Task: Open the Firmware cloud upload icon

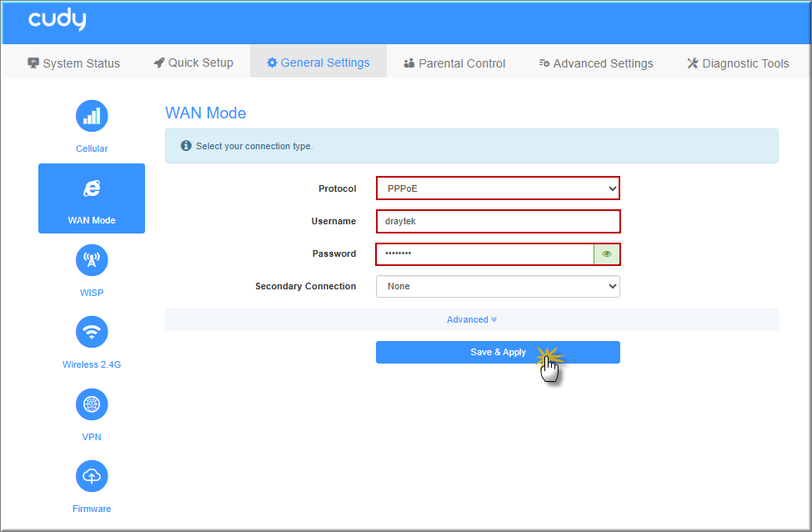Action: click(92, 476)
